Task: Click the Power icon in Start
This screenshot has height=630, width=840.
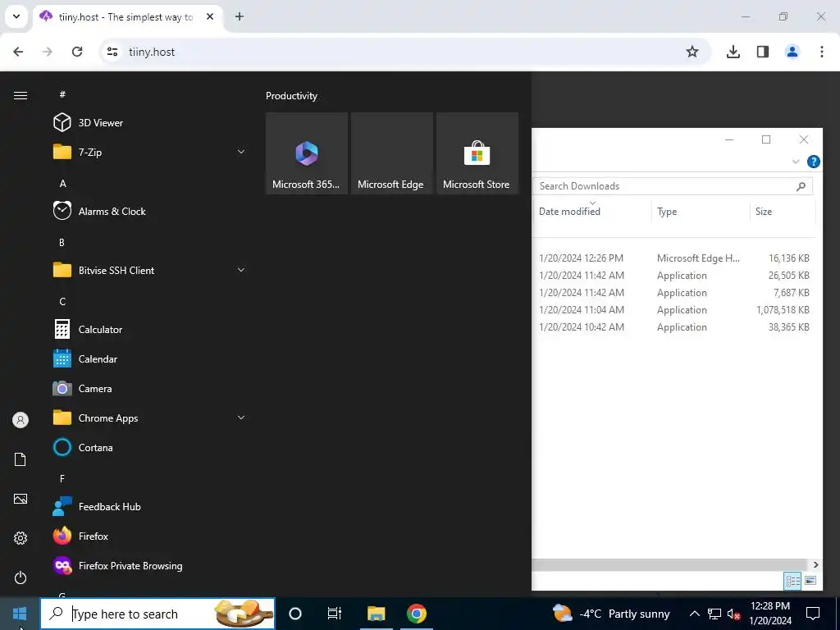Action: [x=21, y=577]
